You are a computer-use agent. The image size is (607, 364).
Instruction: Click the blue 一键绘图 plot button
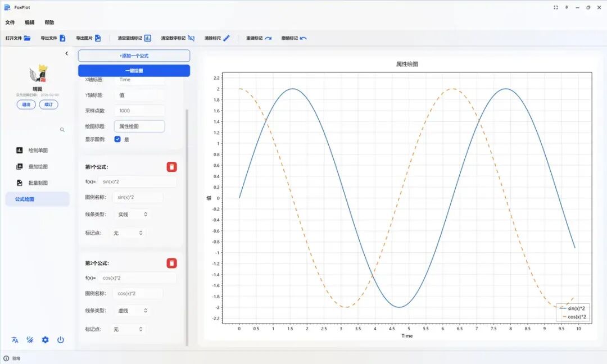pyautogui.click(x=134, y=71)
